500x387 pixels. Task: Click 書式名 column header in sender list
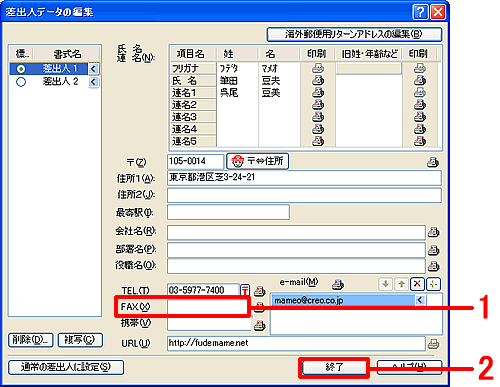[x=67, y=54]
